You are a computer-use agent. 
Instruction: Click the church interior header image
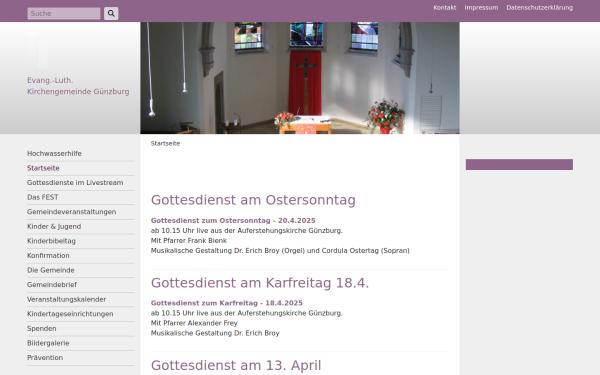[300, 78]
